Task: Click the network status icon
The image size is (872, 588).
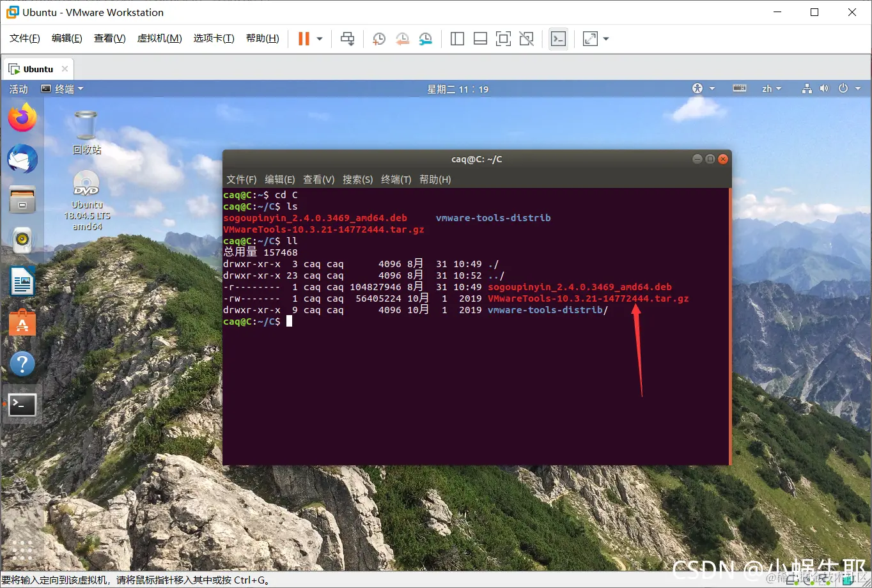Action: coord(807,89)
